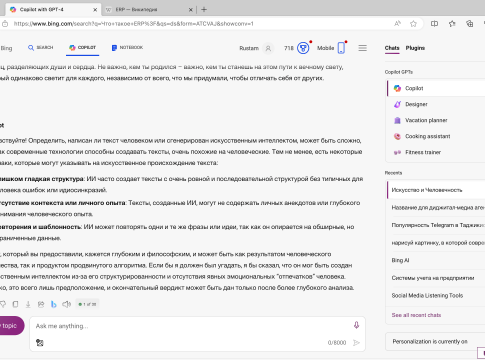Open the hamburger menu in Bing header
485x360 pixels.
[x=363, y=48]
